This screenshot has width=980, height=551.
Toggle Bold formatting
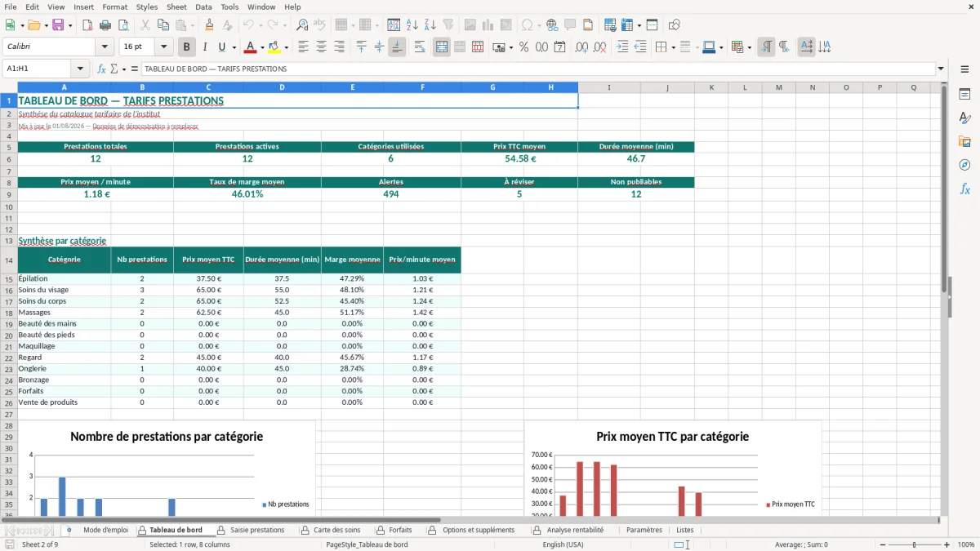(187, 47)
